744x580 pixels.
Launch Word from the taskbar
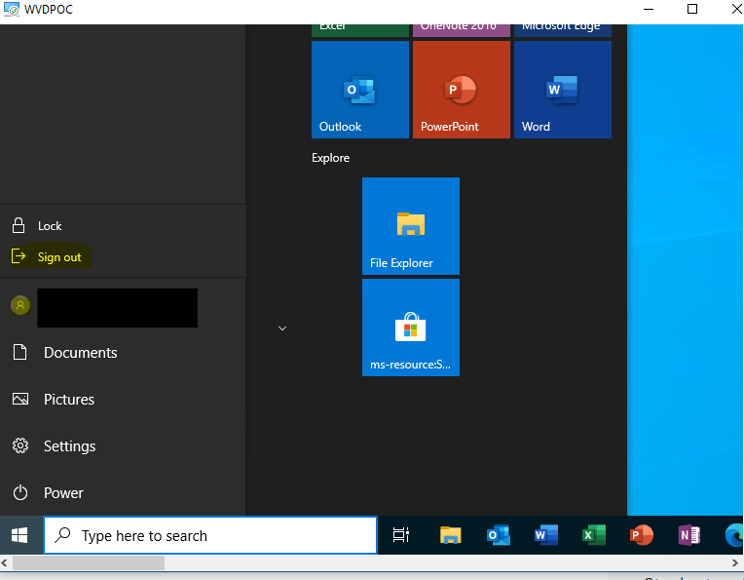[x=546, y=536]
